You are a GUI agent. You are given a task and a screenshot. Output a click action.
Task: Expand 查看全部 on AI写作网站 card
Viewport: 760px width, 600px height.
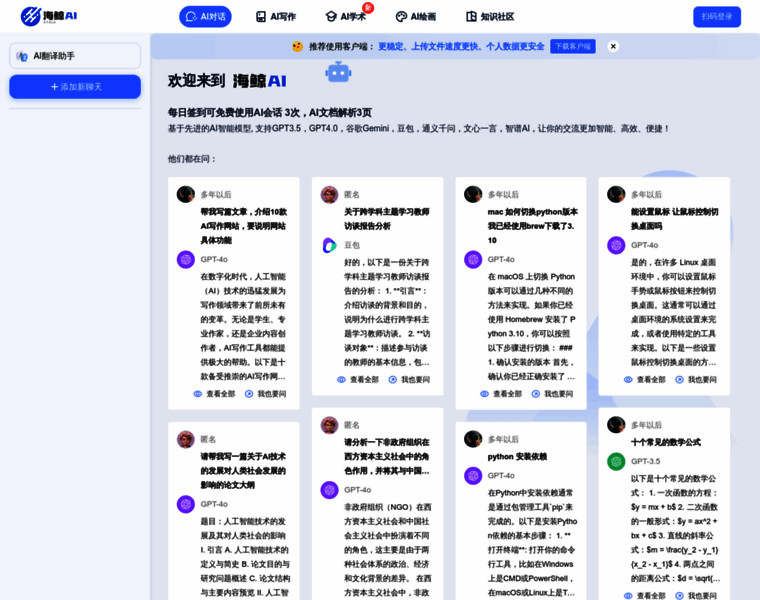(214, 394)
